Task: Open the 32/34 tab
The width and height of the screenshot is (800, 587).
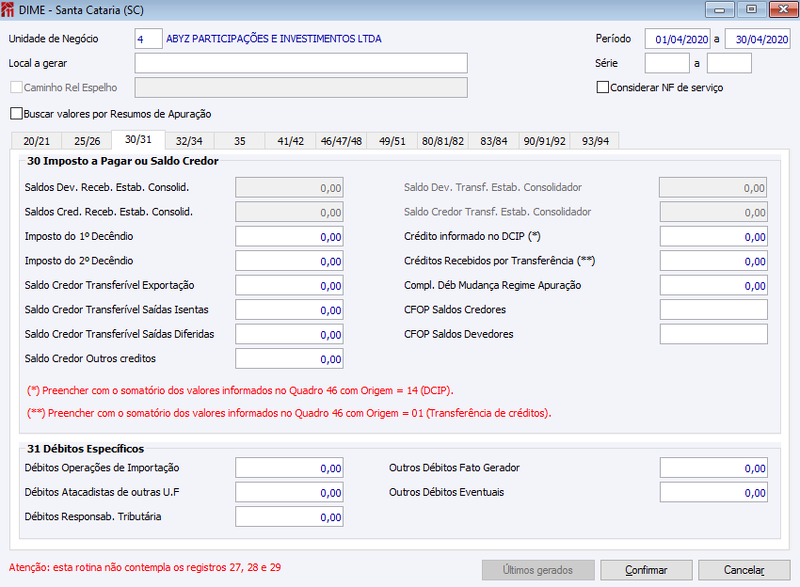Action: [x=189, y=141]
